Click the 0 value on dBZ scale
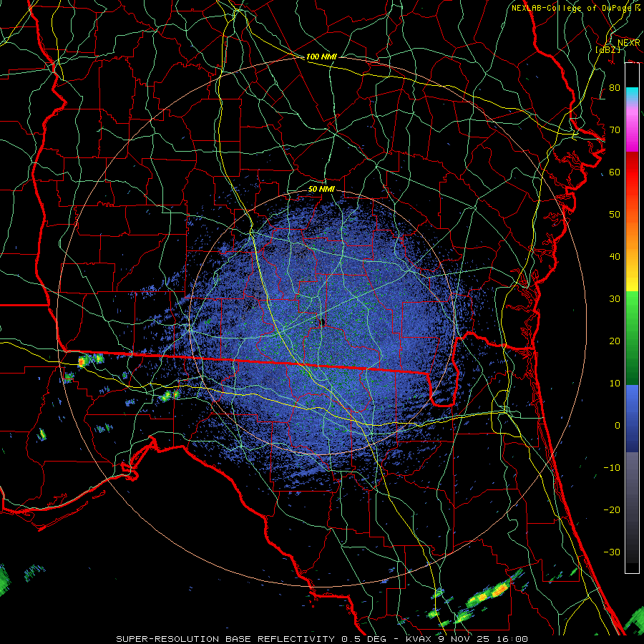Viewport: 644px width, 644px height. [x=618, y=426]
